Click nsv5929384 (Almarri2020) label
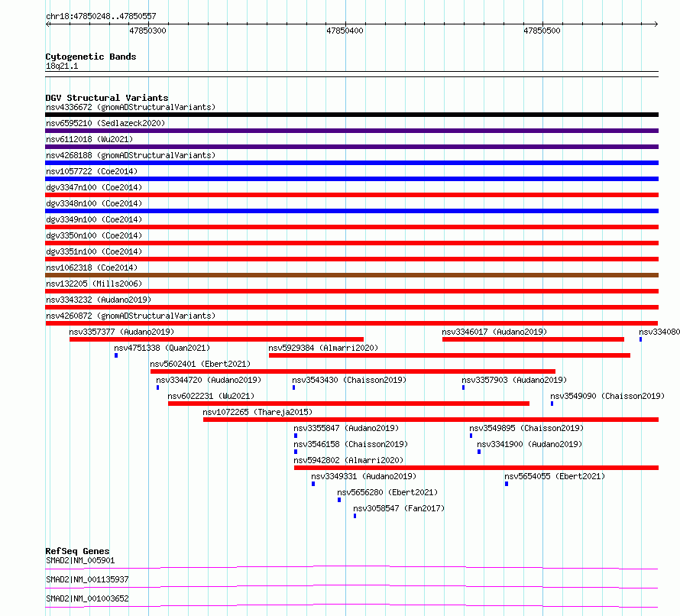The image size is (680, 616). click(x=323, y=348)
